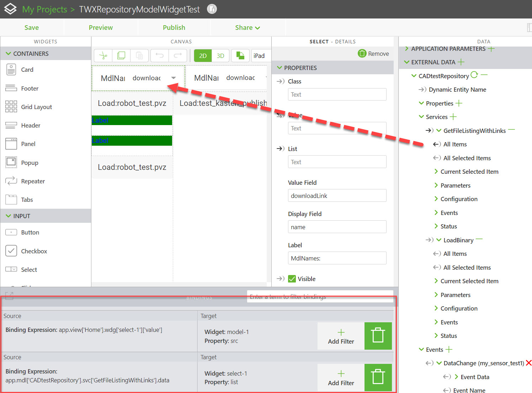Click the undo arrow in canvas toolbar
The image size is (532, 393).
point(160,56)
